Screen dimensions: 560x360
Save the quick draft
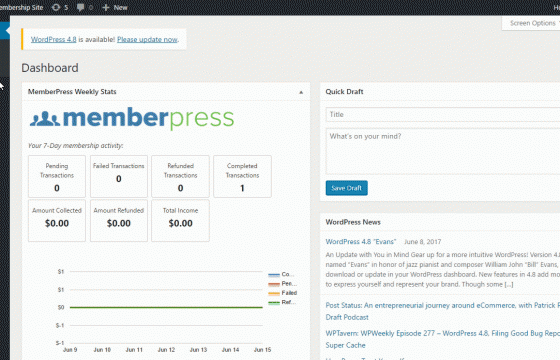346,188
